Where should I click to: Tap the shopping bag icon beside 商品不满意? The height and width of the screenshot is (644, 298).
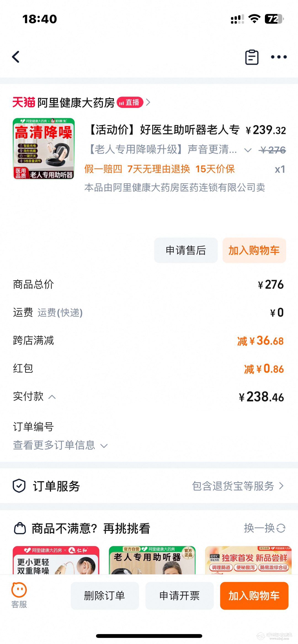click(x=20, y=528)
